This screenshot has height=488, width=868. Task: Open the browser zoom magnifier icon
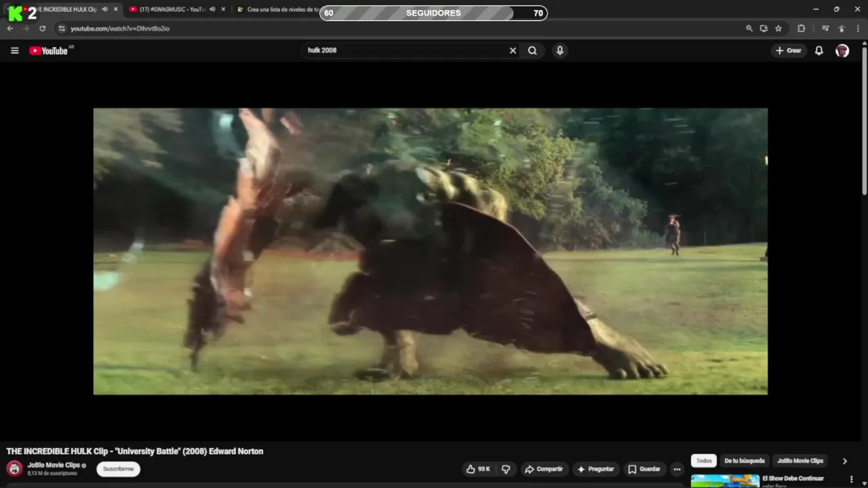[749, 28]
